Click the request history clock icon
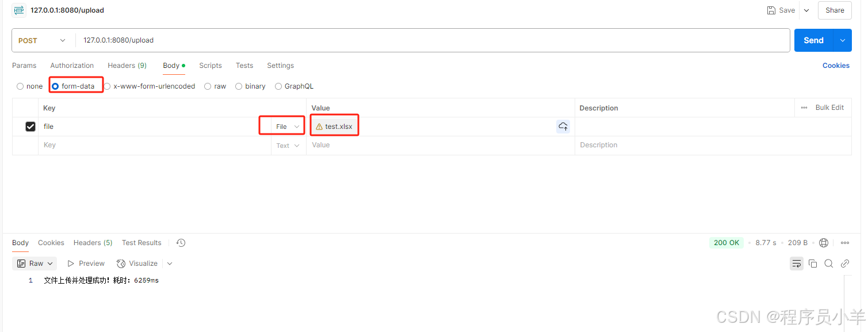 tap(181, 242)
